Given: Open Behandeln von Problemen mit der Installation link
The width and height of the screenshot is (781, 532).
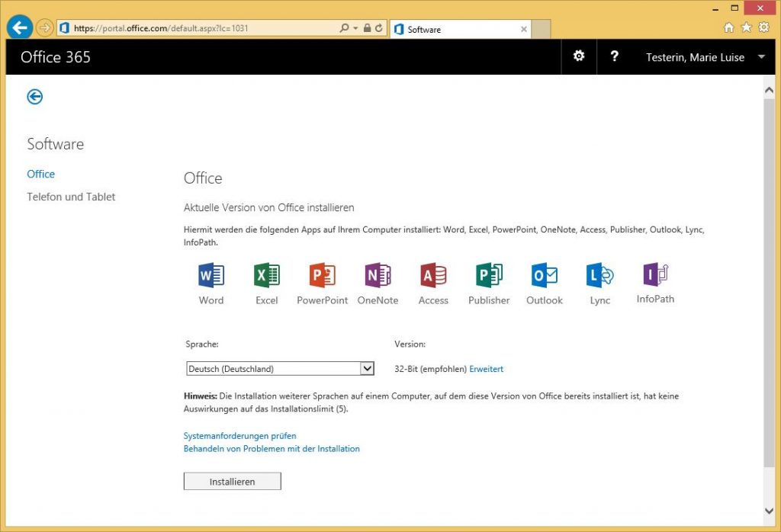Looking at the screenshot, I should (x=272, y=449).
